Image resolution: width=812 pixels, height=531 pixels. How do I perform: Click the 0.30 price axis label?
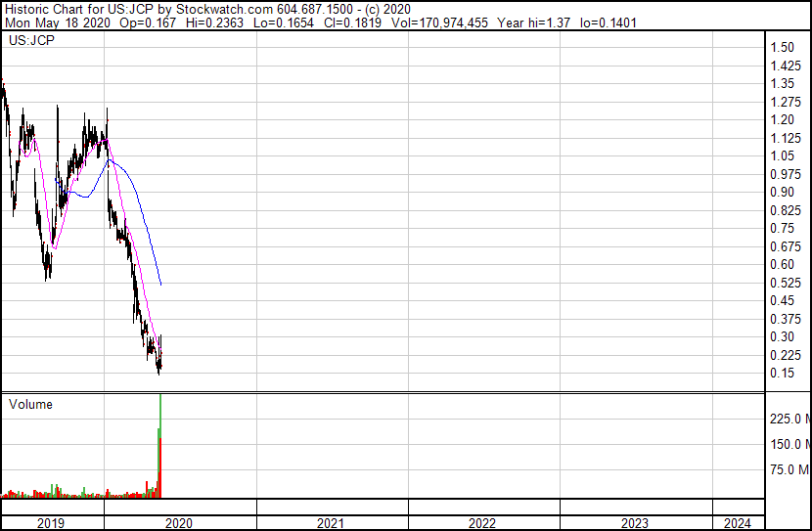pos(782,337)
